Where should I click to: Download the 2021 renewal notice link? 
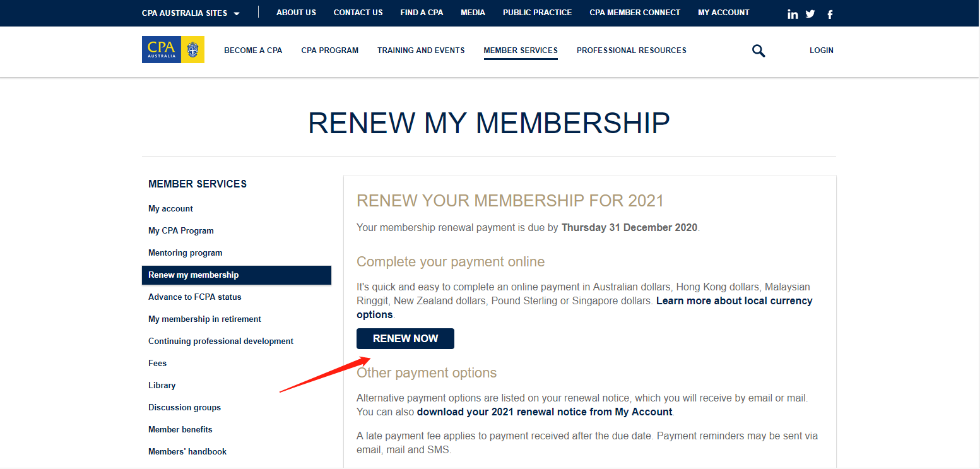click(x=544, y=412)
